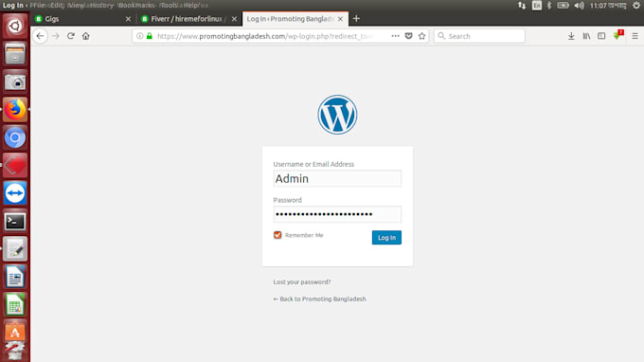Save page to Pocket
The image size is (644, 362).
point(409,36)
